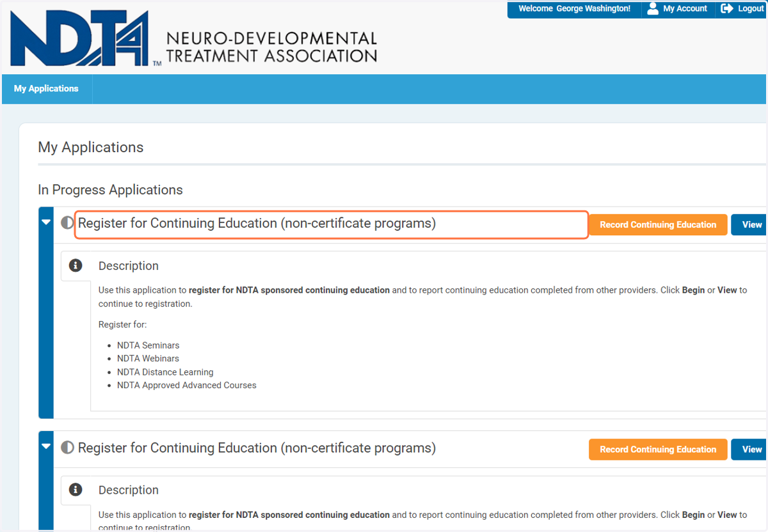Image resolution: width=768 pixels, height=532 pixels.
Task: Click the info icon beside the first Description
Action: 76,265
